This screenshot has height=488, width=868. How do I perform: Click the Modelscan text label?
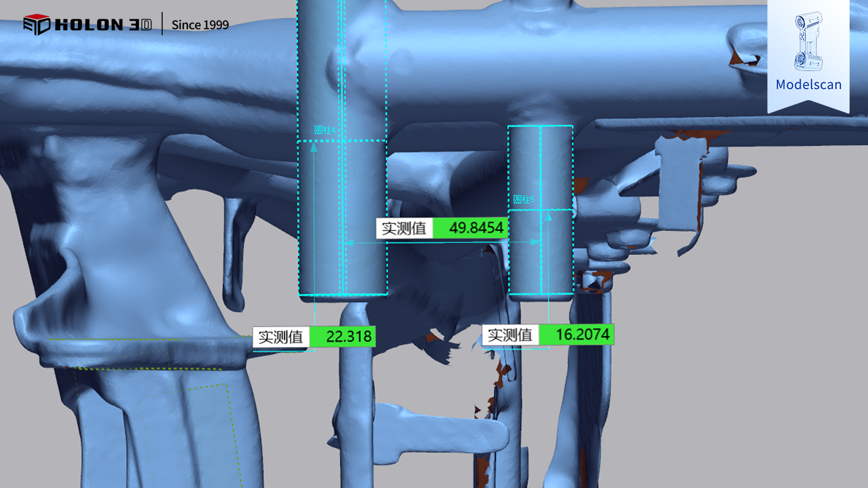[x=808, y=85]
